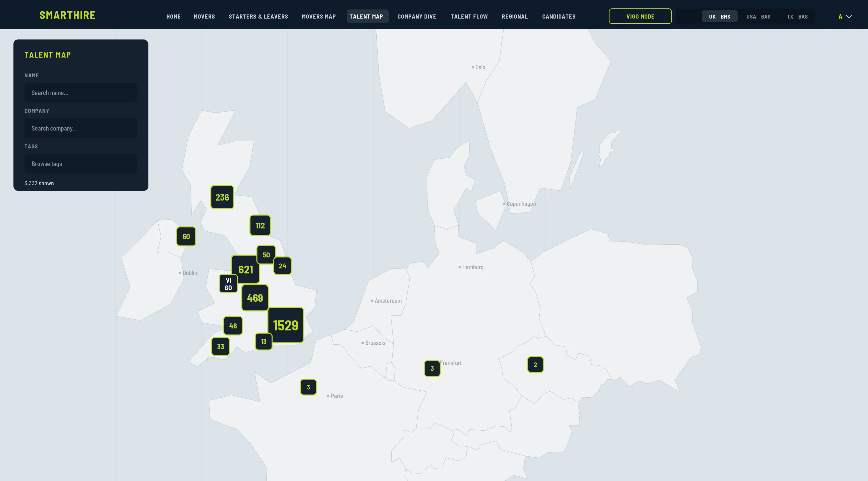Open Company Dive page
Viewport: 868px width, 481px height.
pos(417,16)
